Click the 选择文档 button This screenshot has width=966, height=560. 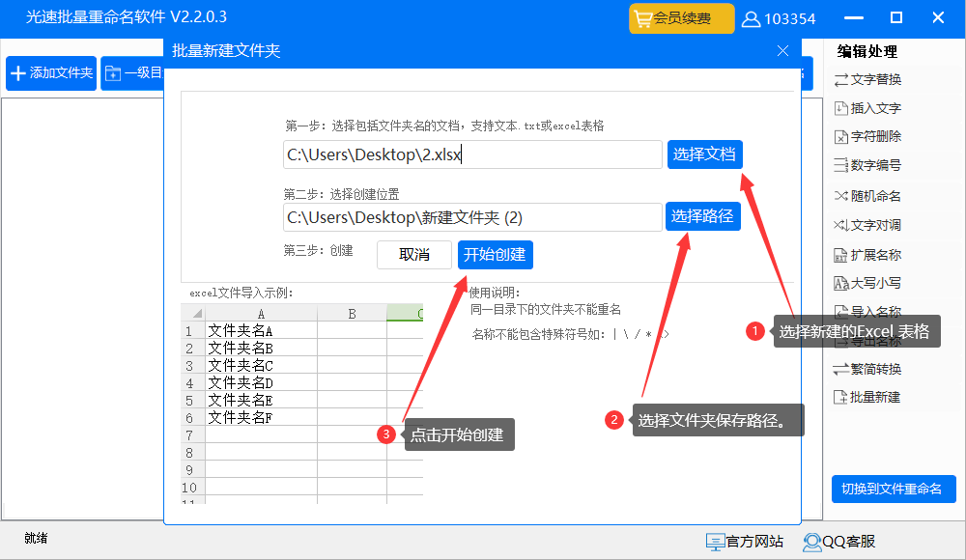tap(705, 154)
